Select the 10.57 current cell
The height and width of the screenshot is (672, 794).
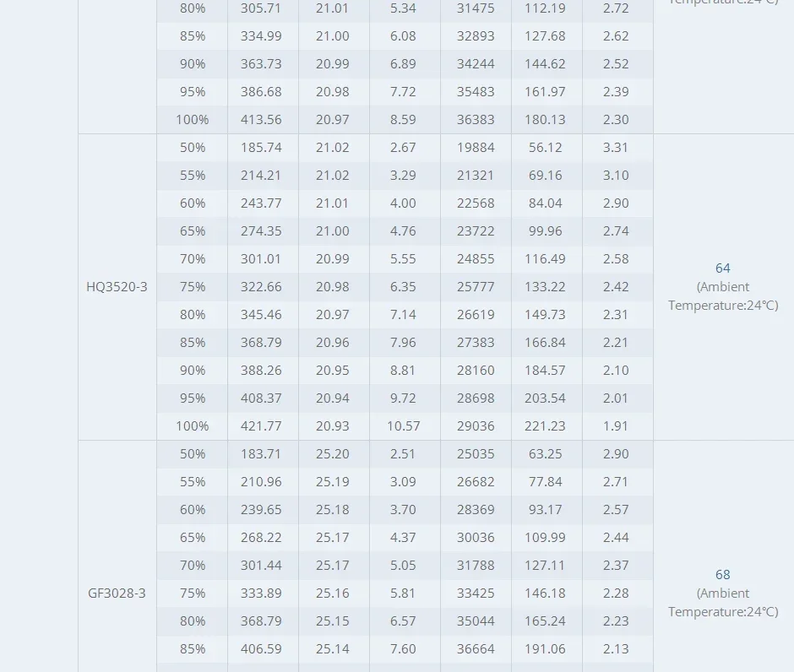(404, 426)
